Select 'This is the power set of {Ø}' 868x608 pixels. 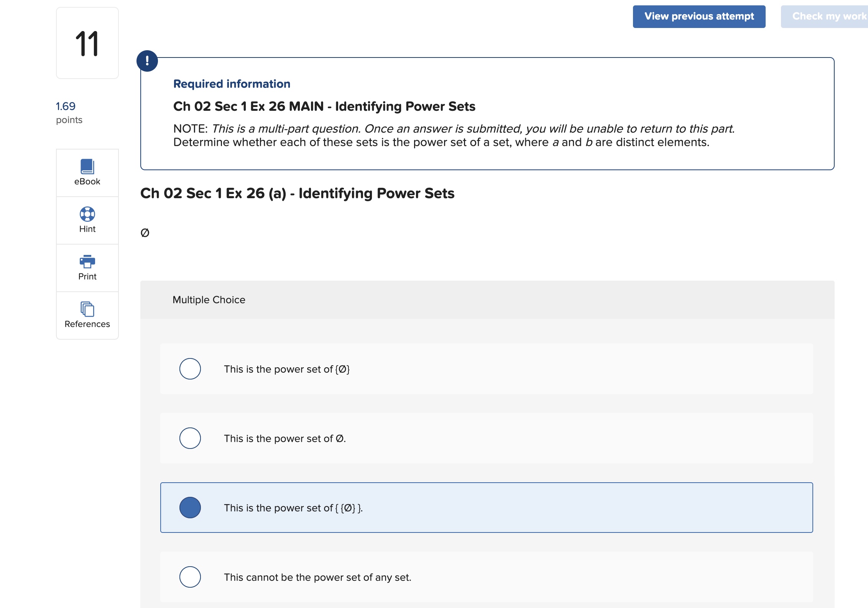click(190, 369)
